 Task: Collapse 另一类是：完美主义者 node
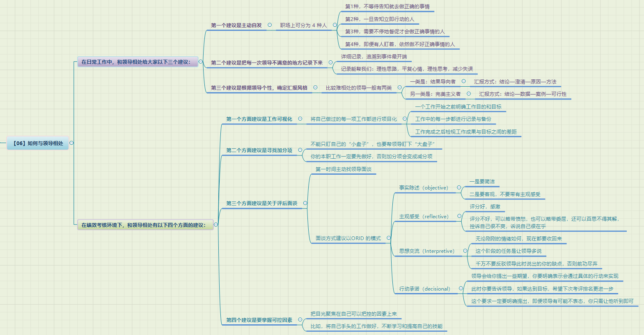469,94
